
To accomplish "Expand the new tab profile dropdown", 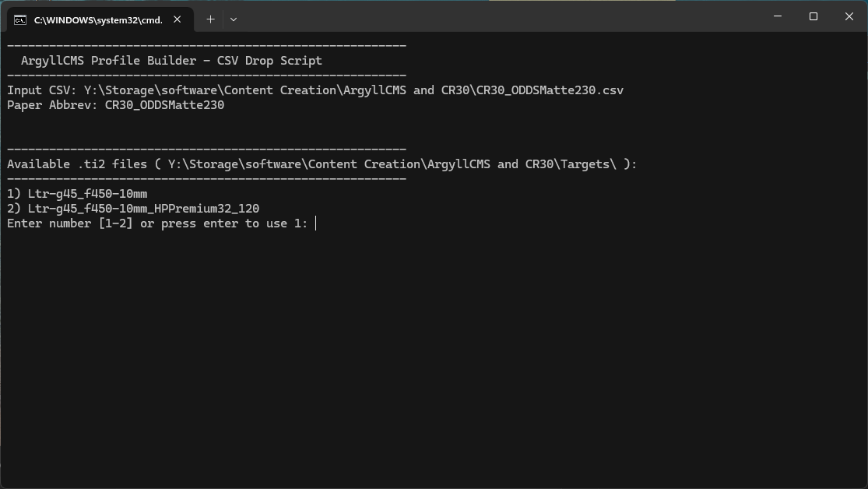I will pyautogui.click(x=233, y=19).
